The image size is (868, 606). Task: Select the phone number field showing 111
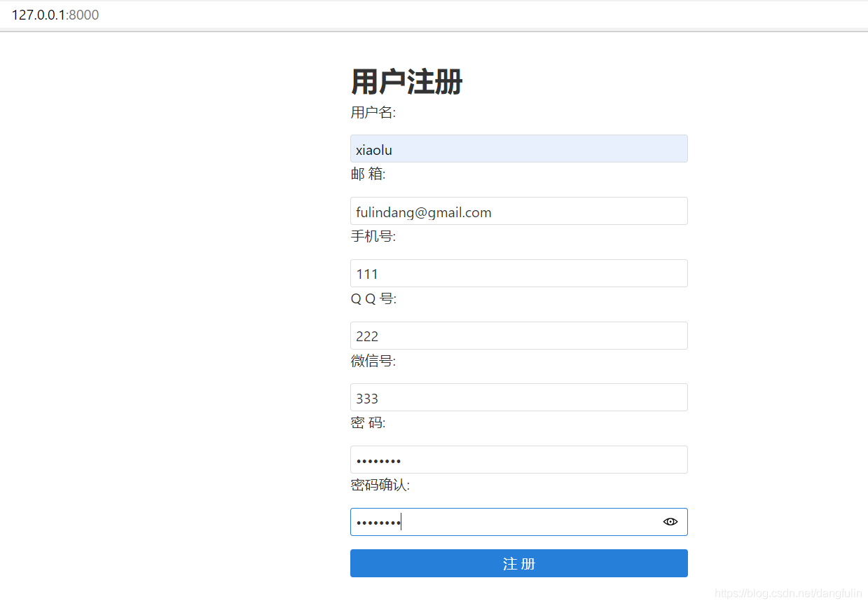tap(518, 274)
